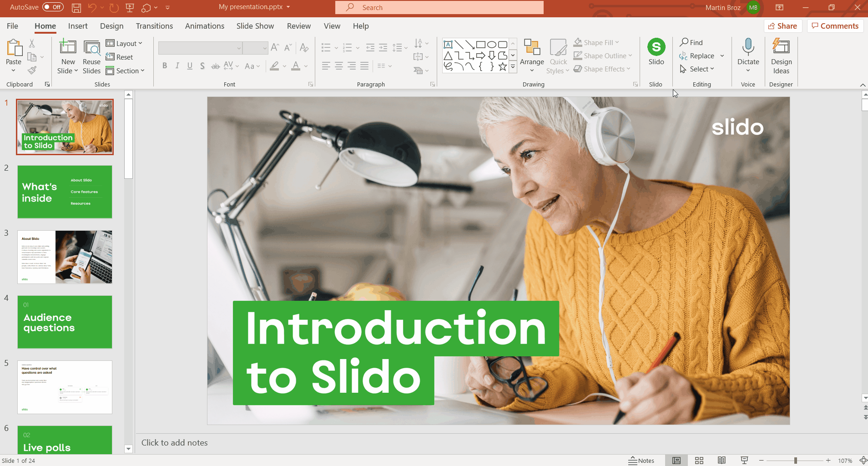The height and width of the screenshot is (466, 868).
Task: Click the Share button
Action: 783,26
